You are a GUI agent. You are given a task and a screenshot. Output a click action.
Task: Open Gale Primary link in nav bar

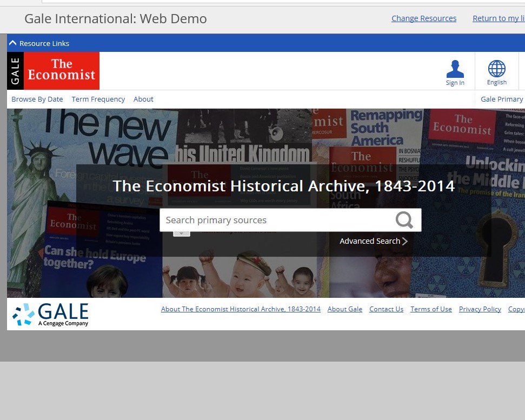click(503, 99)
